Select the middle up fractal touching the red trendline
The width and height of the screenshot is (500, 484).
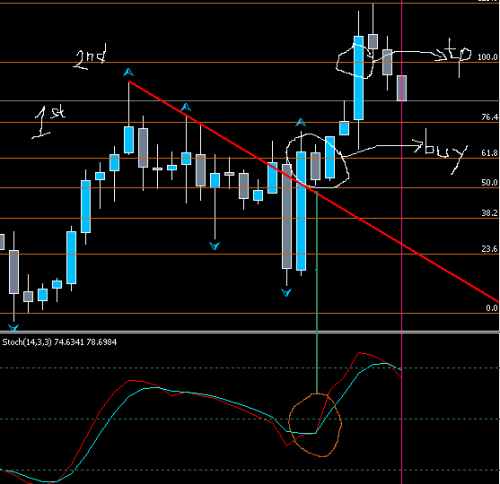pyautogui.click(x=186, y=107)
